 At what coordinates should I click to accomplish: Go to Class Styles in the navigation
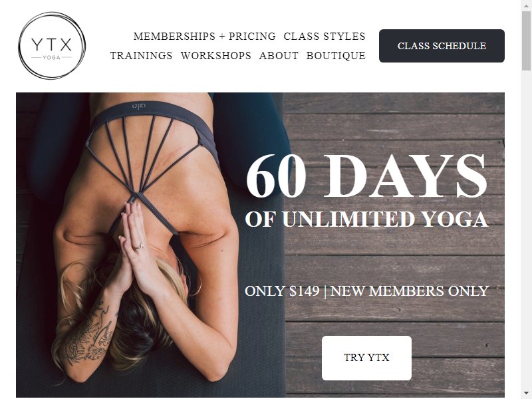click(x=325, y=37)
